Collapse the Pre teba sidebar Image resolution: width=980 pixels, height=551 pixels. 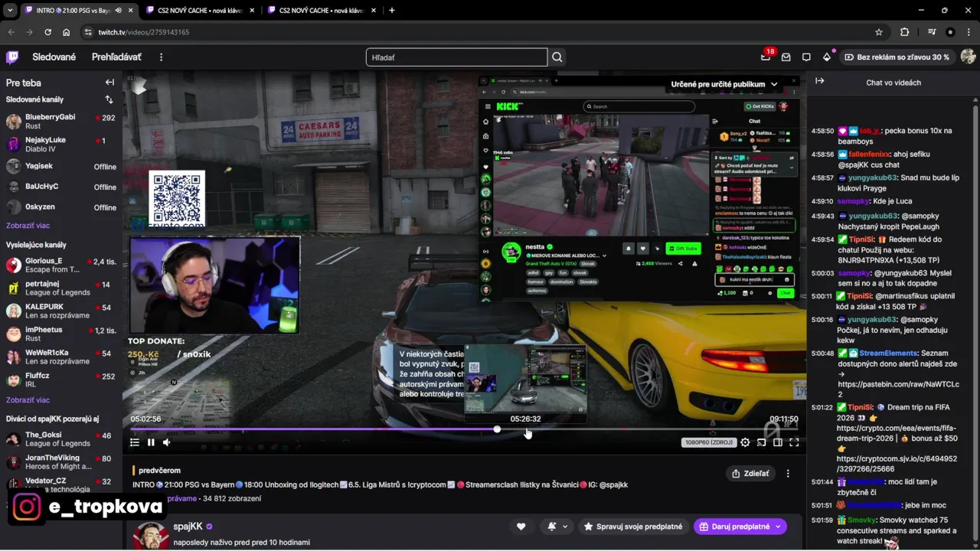(x=109, y=83)
